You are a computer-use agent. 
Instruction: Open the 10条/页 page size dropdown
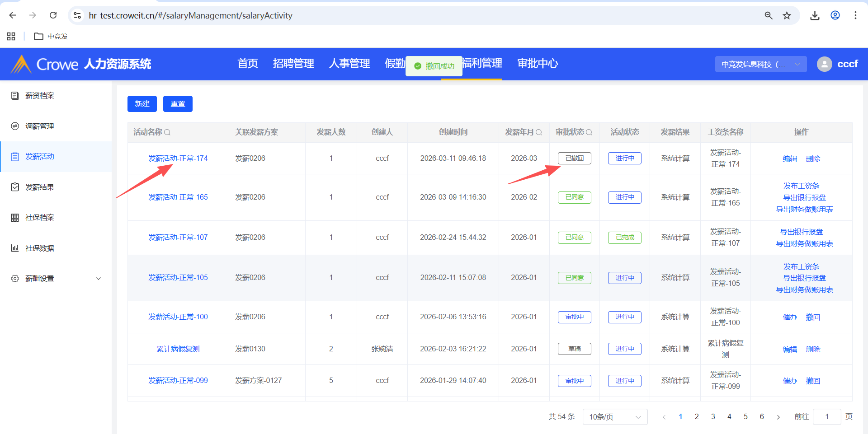pyautogui.click(x=615, y=417)
